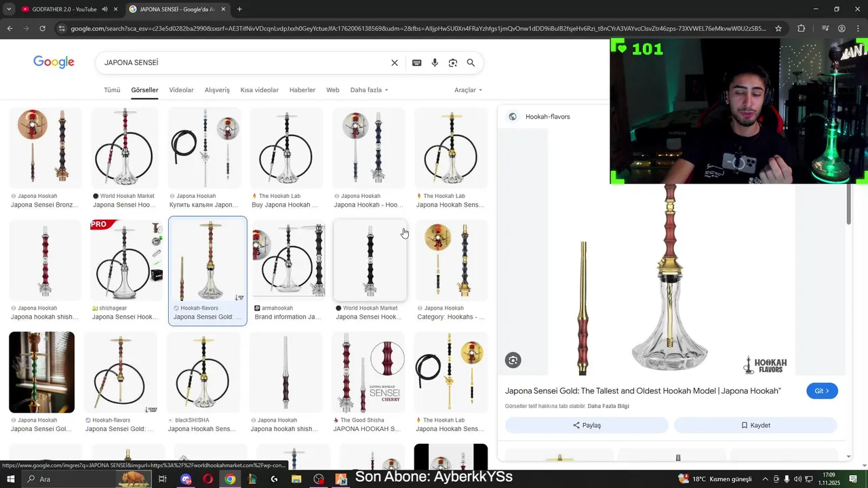Image resolution: width=868 pixels, height=488 pixels.
Task: Open the site information icon in address bar
Action: pos(62,28)
